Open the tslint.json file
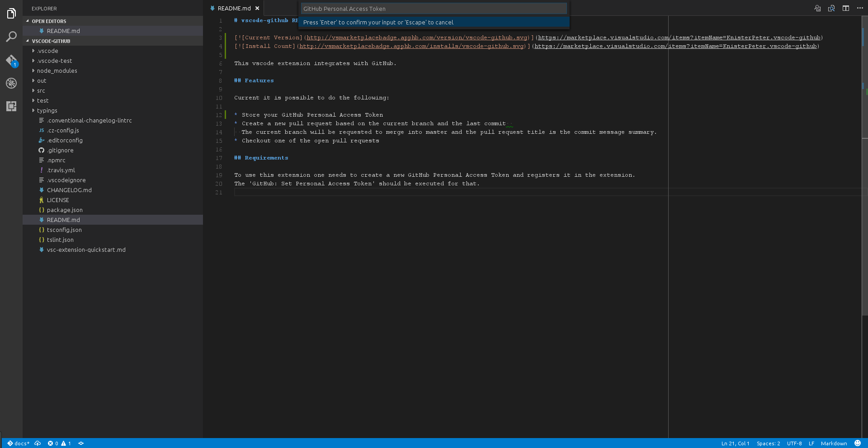The image size is (868, 448). pos(113,240)
